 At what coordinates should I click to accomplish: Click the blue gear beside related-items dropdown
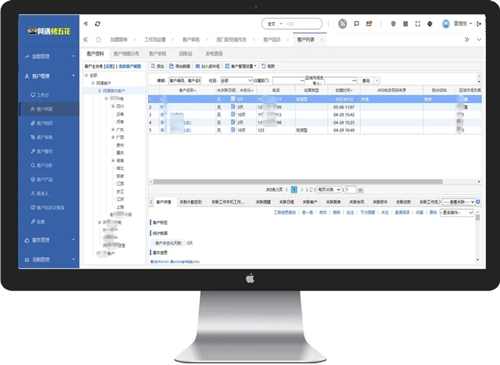(x=478, y=202)
